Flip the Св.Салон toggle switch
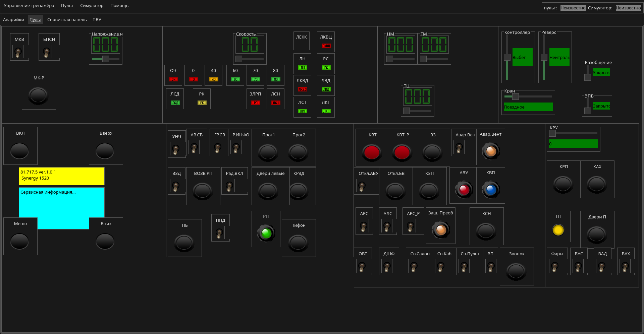The height and width of the screenshot is (334, 644). tap(414, 266)
